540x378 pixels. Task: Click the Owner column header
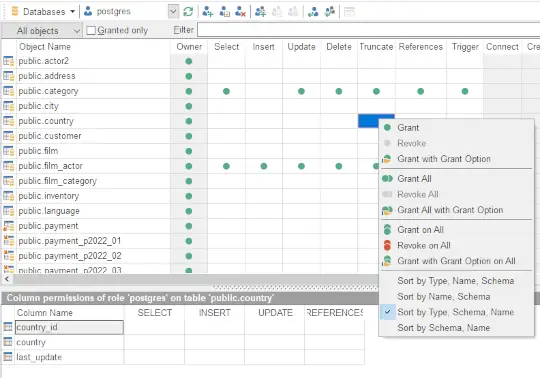pyautogui.click(x=189, y=47)
